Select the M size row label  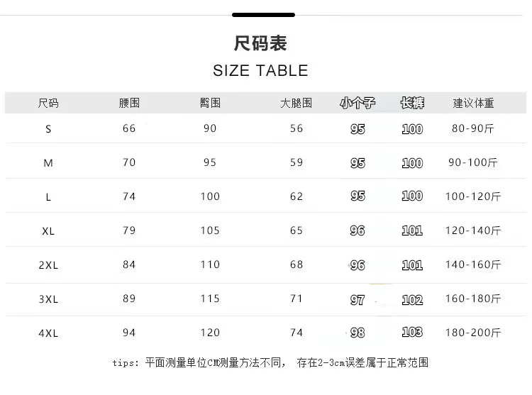coord(48,163)
